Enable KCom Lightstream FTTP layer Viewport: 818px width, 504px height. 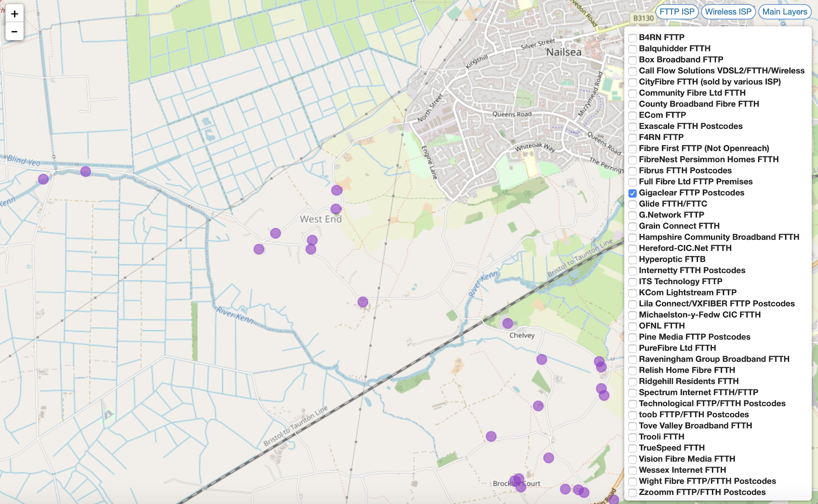tap(632, 293)
